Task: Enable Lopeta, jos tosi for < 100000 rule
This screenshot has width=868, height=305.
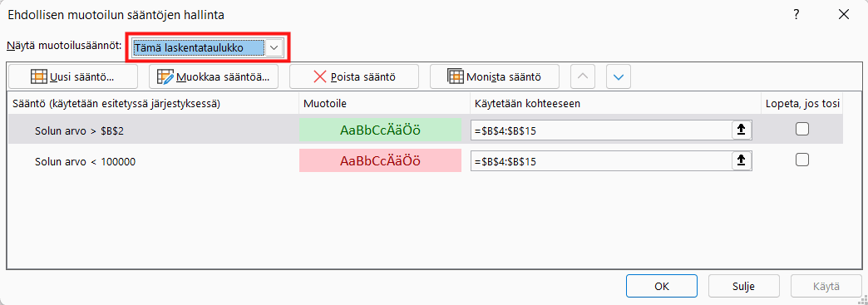Action: click(x=801, y=160)
